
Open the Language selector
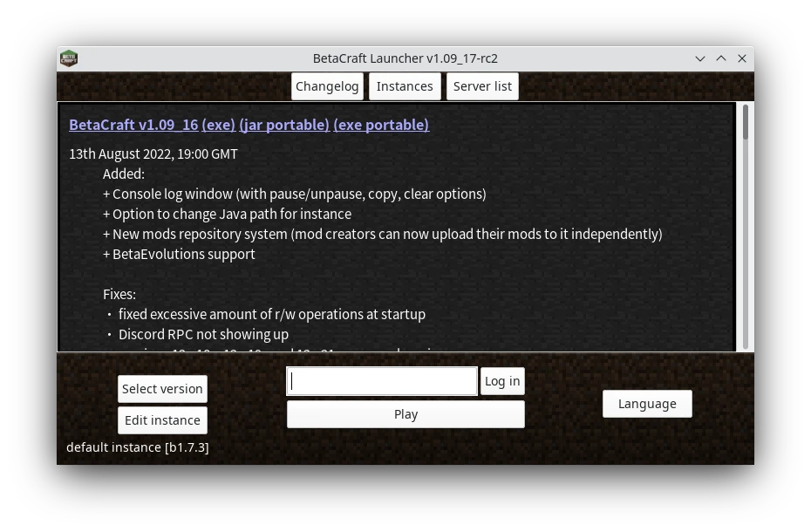[x=647, y=404]
